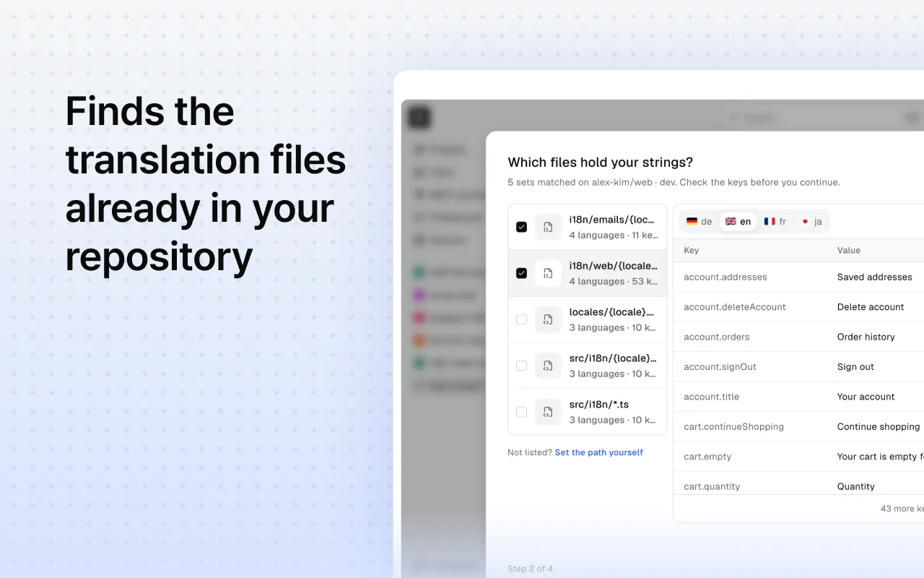Image resolution: width=924 pixels, height=578 pixels.
Task: Click the 'i18n/emails' file set name
Action: (x=614, y=220)
